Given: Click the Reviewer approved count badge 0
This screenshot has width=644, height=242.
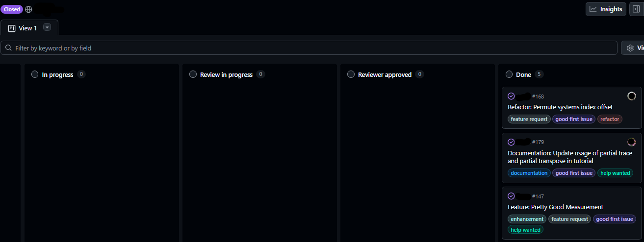Looking at the screenshot, I should click(419, 74).
